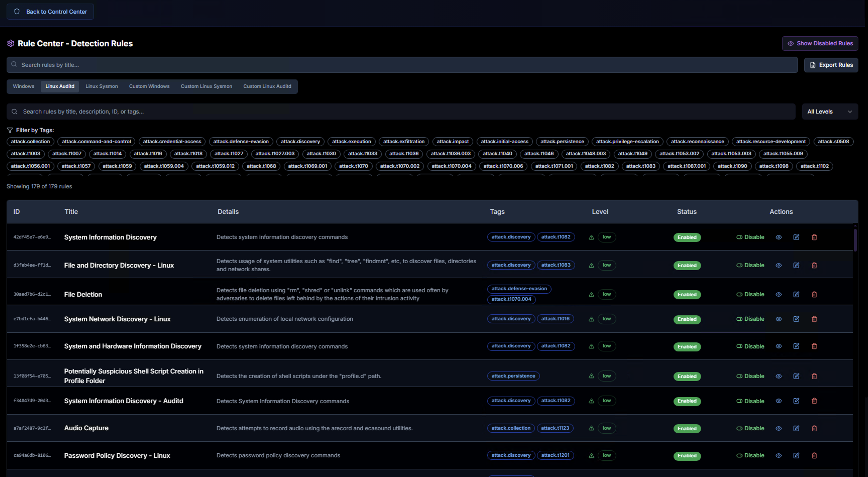
Task: Open the Custom Windows tab
Action: [x=149, y=86]
